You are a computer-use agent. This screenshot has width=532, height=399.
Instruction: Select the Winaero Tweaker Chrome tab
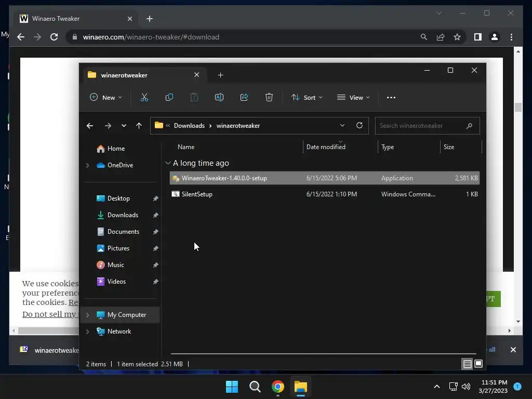tap(76, 19)
